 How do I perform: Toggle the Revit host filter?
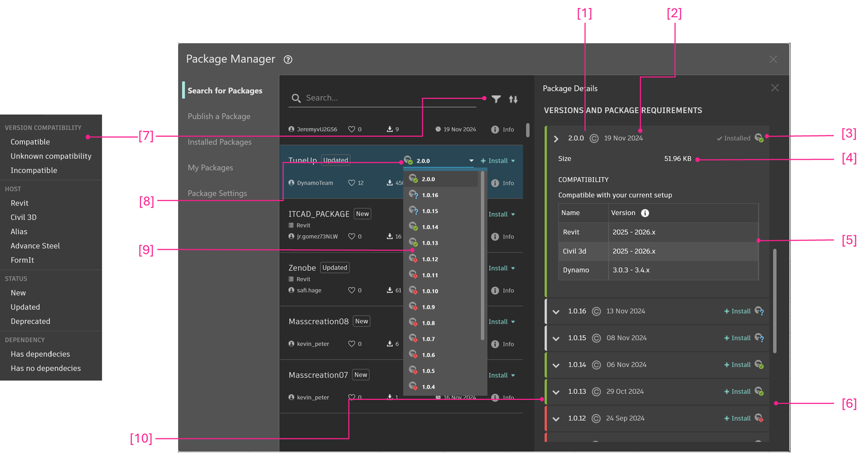pyautogui.click(x=19, y=203)
